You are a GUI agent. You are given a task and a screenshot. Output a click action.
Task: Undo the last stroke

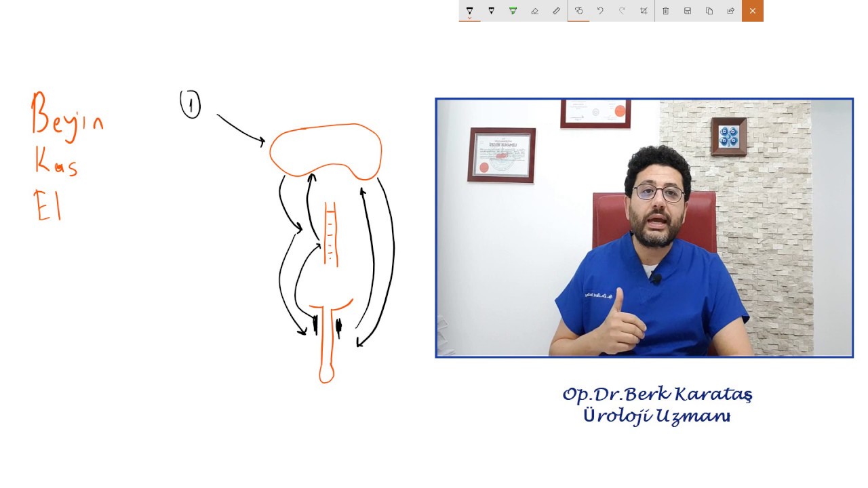[x=600, y=11]
